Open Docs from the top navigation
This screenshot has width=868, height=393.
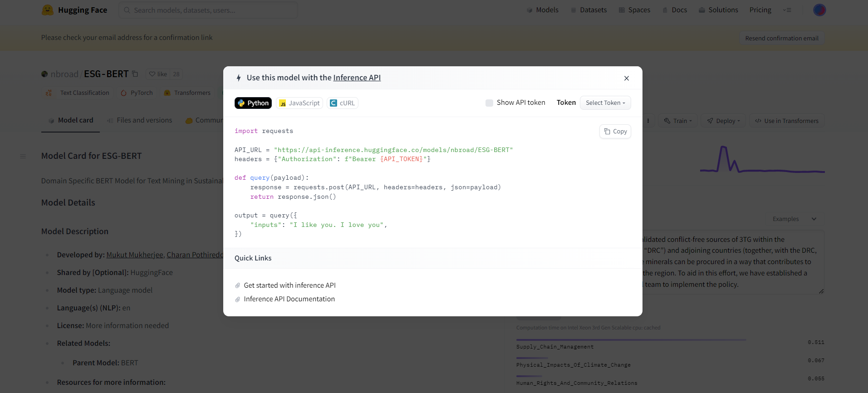click(675, 10)
